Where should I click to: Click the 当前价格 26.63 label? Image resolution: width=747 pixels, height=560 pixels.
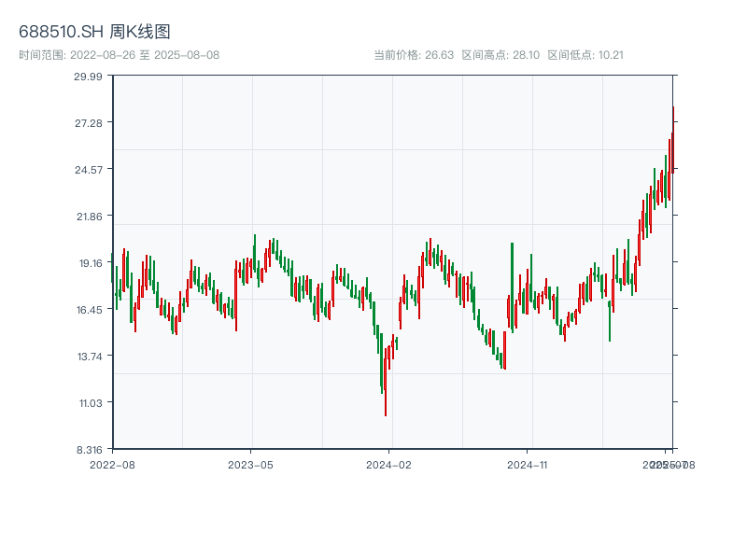click(x=414, y=55)
